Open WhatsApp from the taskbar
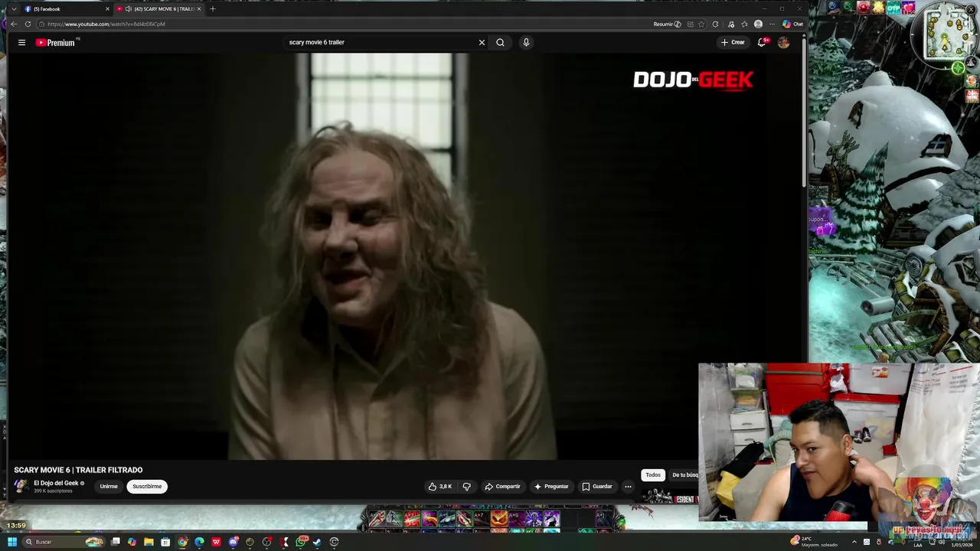The width and height of the screenshot is (980, 551). tap(301, 542)
